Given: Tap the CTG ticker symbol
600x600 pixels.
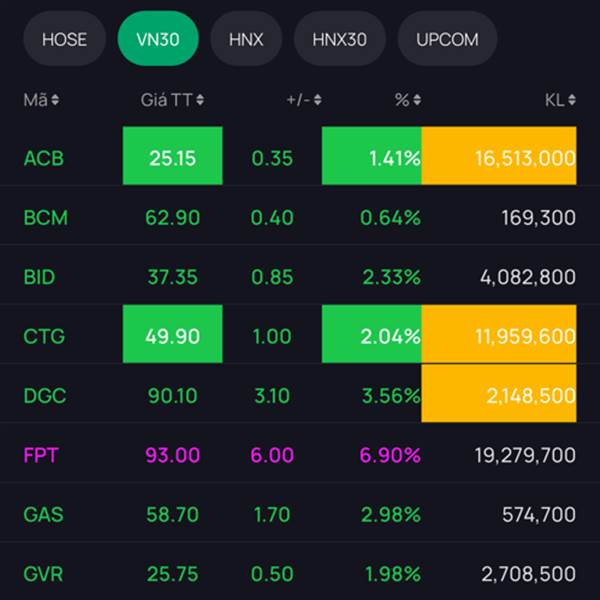Looking at the screenshot, I should [x=44, y=336].
